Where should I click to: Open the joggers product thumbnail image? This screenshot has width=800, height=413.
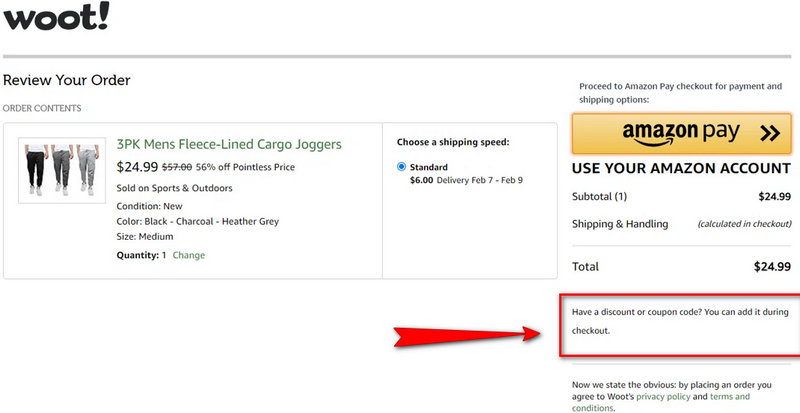[58, 169]
